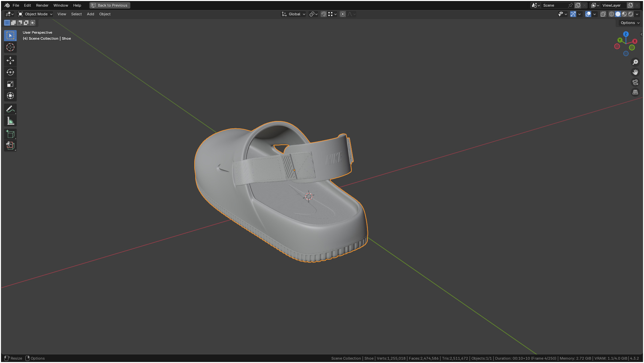Click the Blender logo menu icon

click(7, 5)
